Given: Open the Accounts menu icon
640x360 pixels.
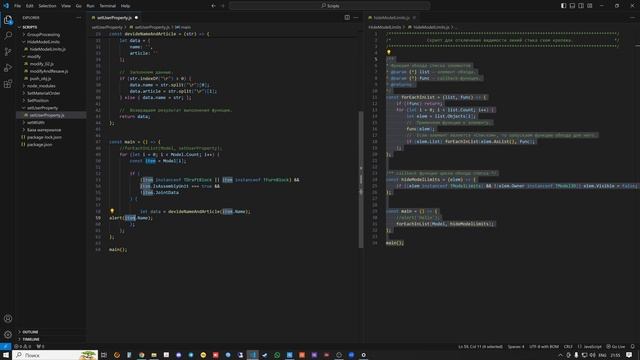Looking at the screenshot, I should 8,318.
